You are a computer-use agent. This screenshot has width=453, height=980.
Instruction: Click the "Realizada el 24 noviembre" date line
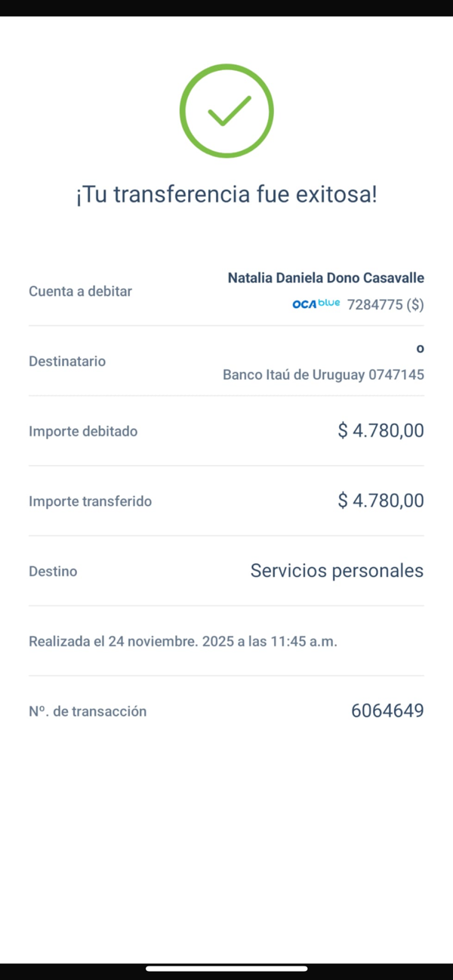click(183, 642)
